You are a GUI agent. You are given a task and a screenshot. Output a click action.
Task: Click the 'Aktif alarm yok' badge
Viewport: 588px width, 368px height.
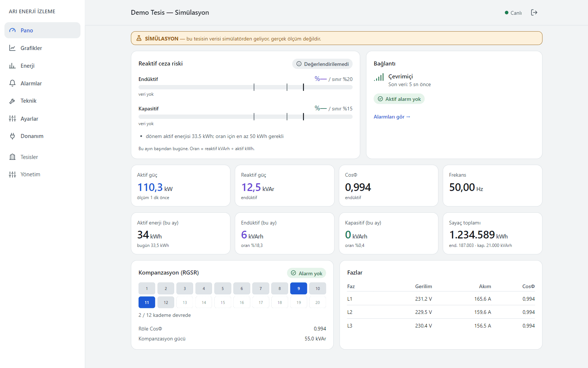pyautogui.click(x=399, y=99)
